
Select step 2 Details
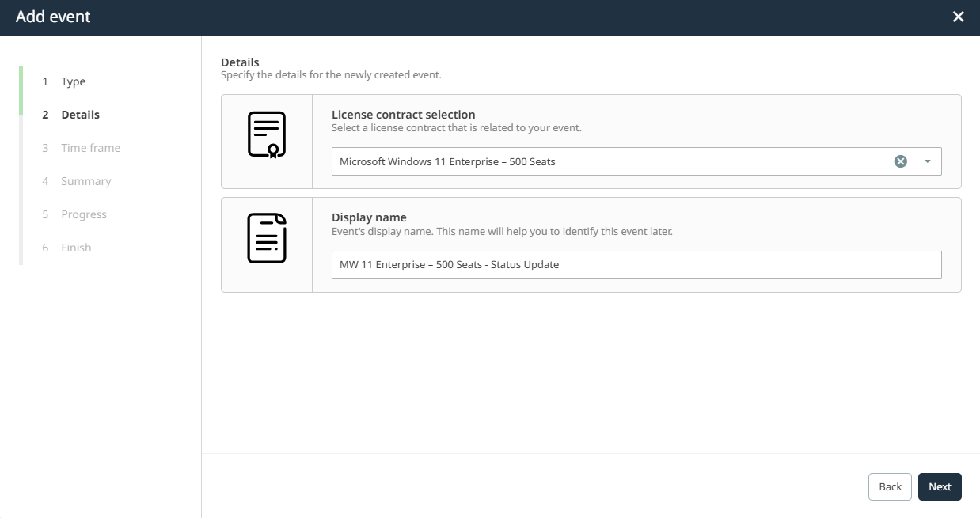click(x=71, y=115)
